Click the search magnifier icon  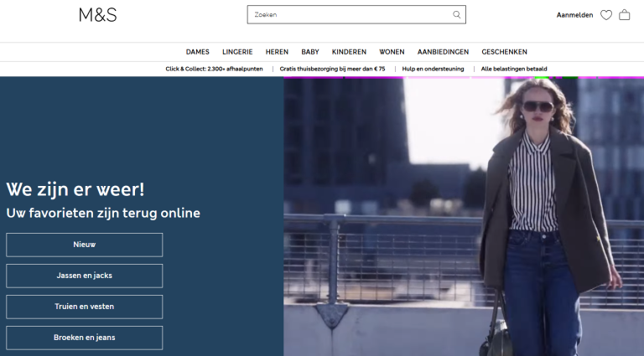(456, 14)
